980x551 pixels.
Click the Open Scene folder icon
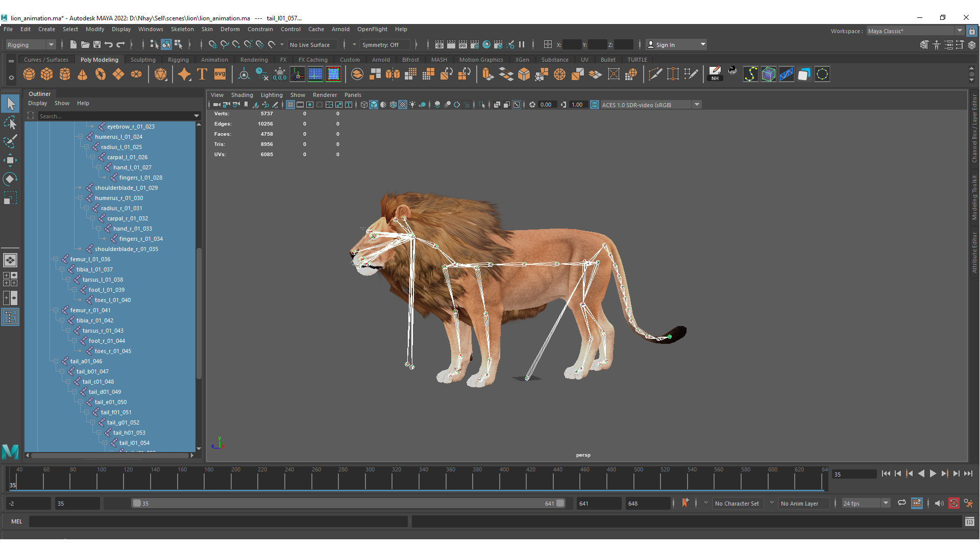tap(85, 45)
